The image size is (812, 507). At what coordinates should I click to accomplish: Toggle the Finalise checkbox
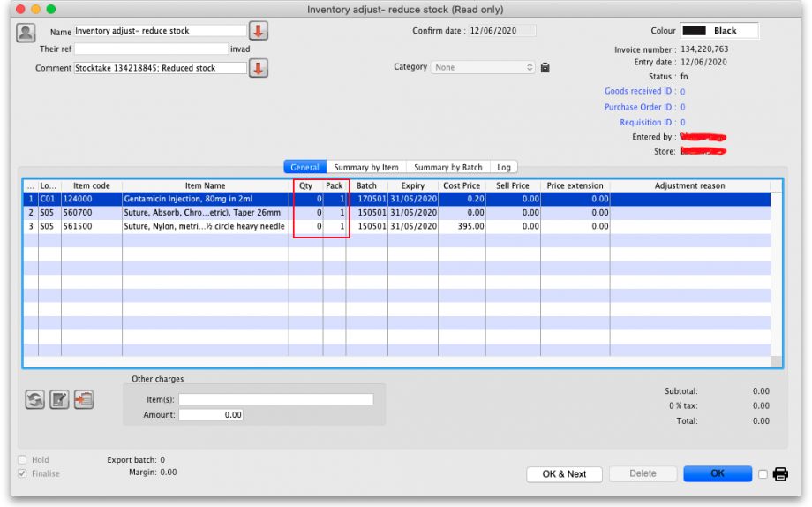click(23, 473)
